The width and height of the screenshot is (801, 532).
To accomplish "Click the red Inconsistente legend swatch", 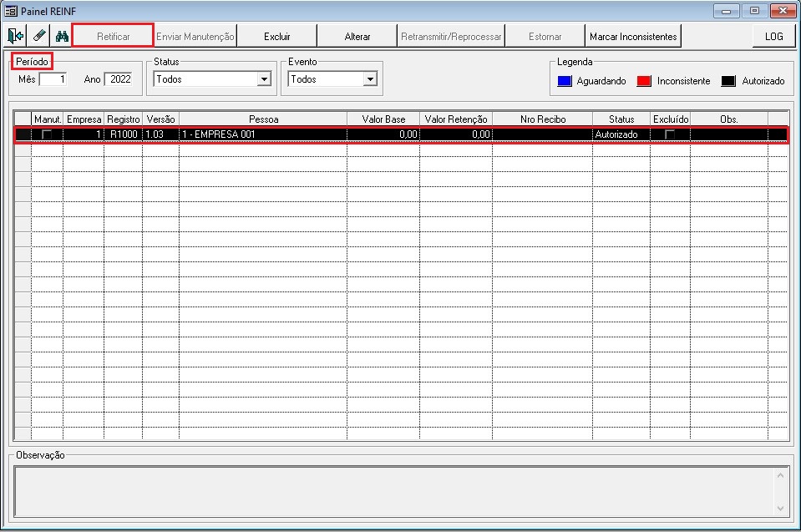I will (x=644, y=81).
